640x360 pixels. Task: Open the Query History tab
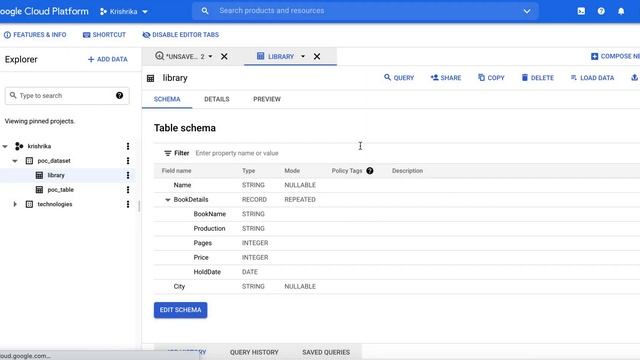(x=254, y=352)
